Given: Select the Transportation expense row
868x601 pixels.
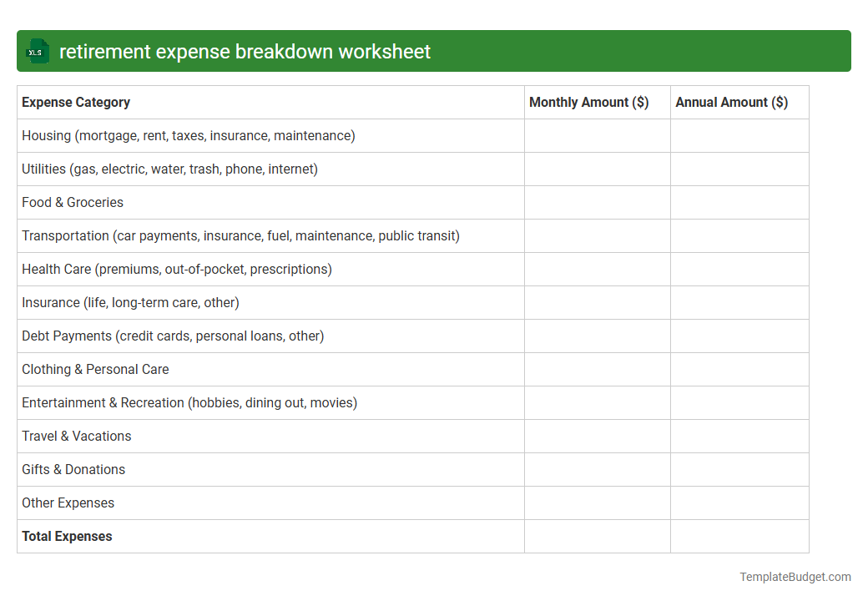Looking at the screenshot, I should coord(240,235).
